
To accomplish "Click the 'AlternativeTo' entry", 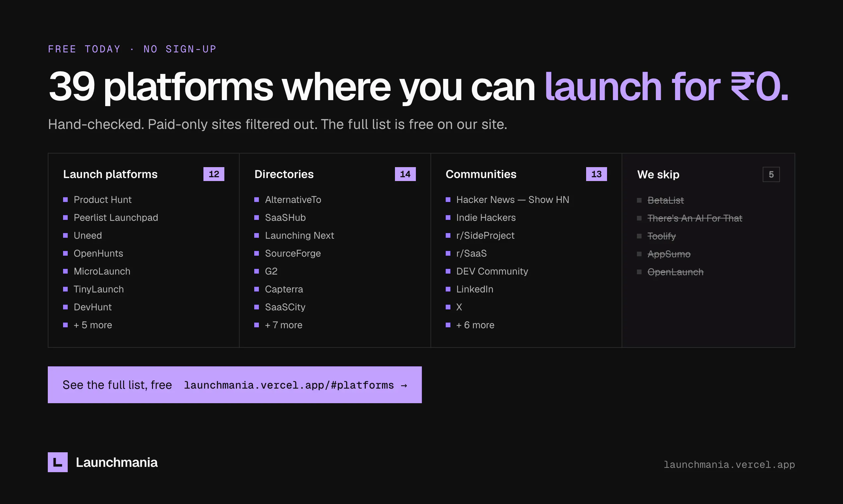I will (x=293, y=200).
